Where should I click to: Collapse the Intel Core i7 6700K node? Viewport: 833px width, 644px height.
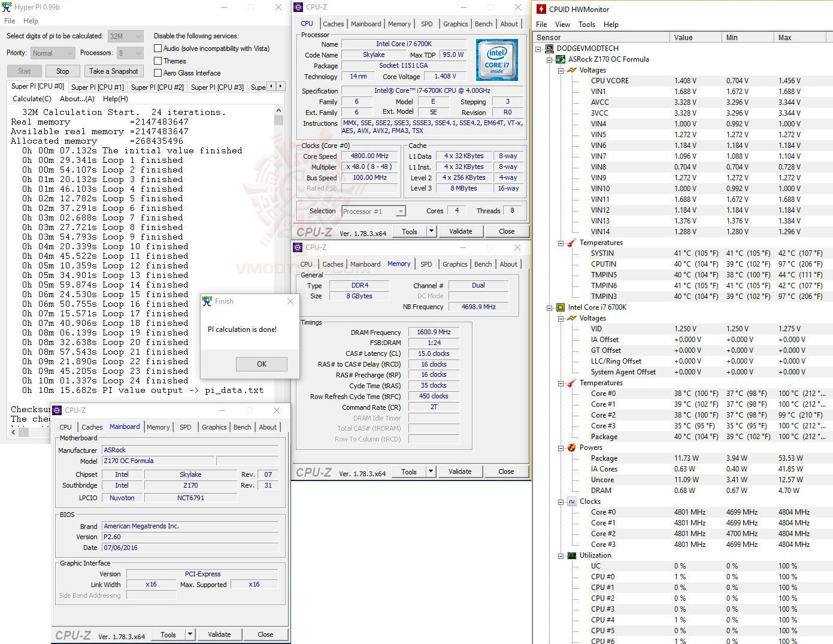click(x=549, y=307)
